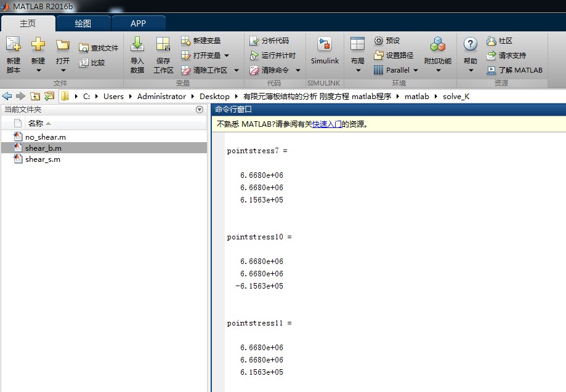Click Save Workspace (保存工作区) icon
Viewport: 566px width, 392px height.
coord(163,44)
